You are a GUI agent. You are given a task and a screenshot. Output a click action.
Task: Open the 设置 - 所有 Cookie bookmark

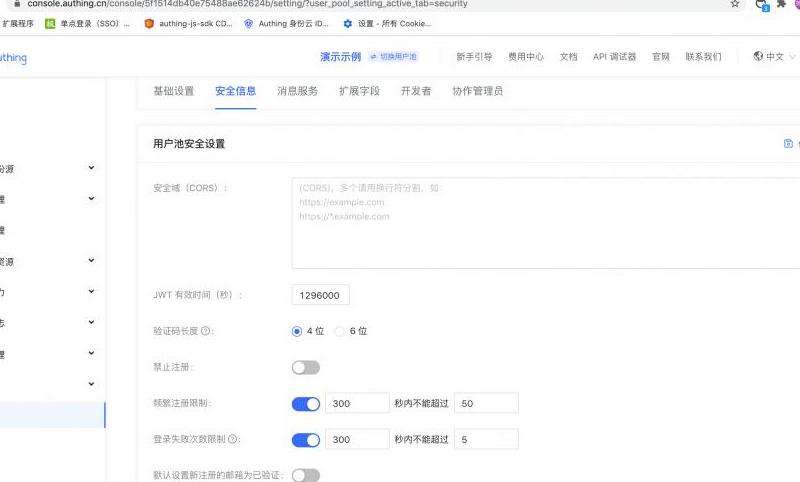[x=387, y=23]
